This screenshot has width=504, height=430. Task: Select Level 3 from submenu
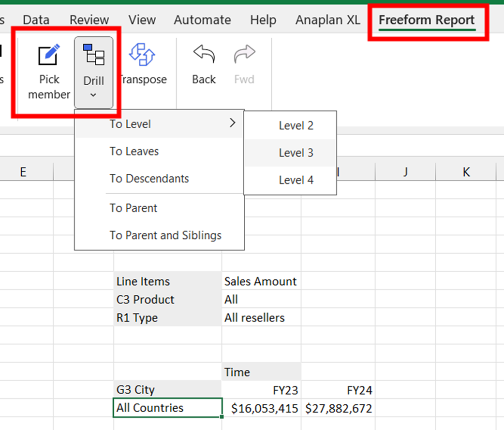(296, 153)
